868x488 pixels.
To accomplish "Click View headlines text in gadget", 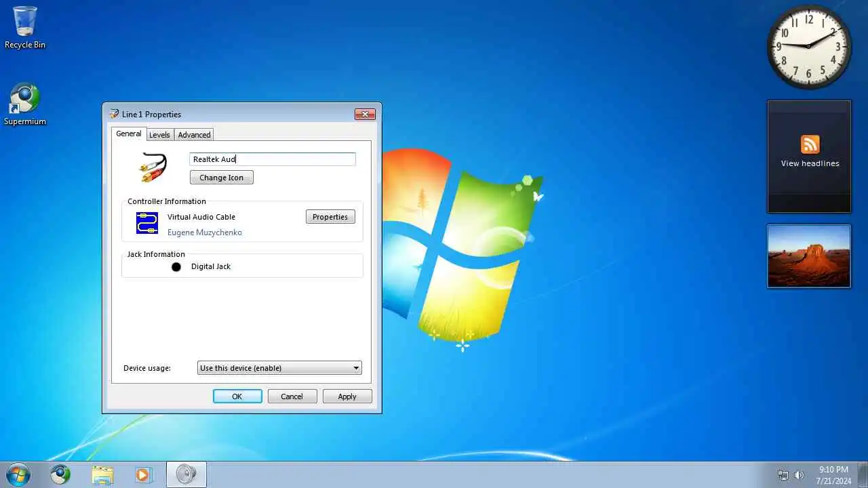I will [x=810, y=163].
